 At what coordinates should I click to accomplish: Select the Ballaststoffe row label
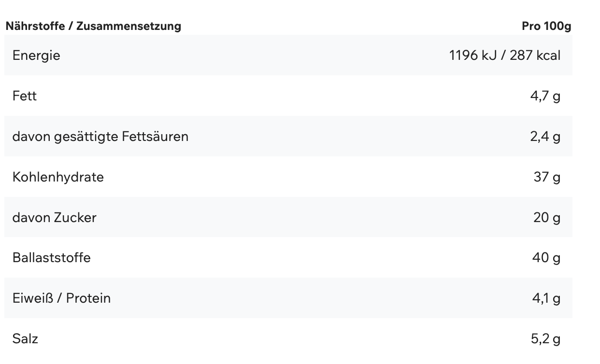coord(52,258)
